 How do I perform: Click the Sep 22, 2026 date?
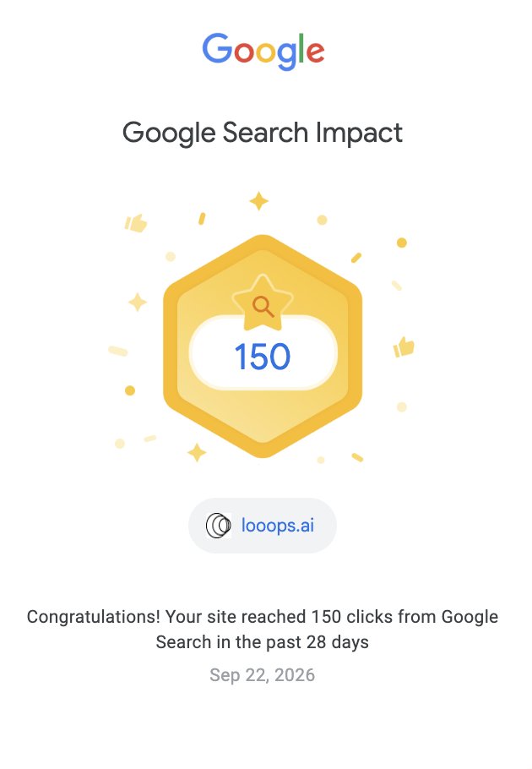click(x=263, y=675)
